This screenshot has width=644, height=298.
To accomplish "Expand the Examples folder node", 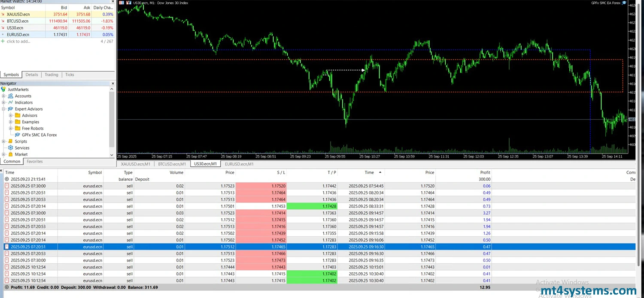I will click(10, 122).
